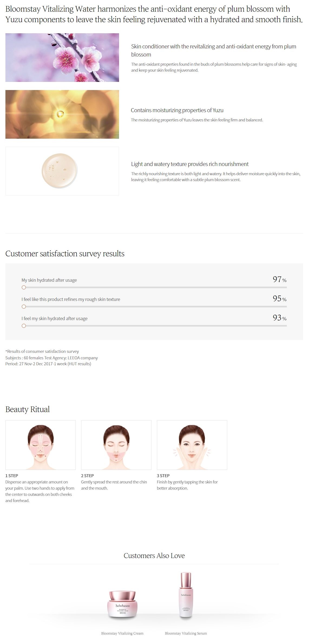
Task: Click the watery texture droplet image
Action: [x=62, y=171]
